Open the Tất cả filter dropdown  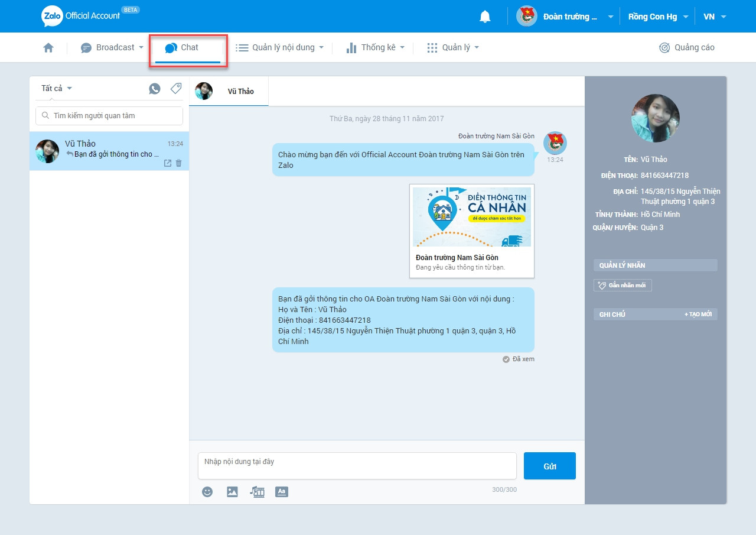(57, 89)
